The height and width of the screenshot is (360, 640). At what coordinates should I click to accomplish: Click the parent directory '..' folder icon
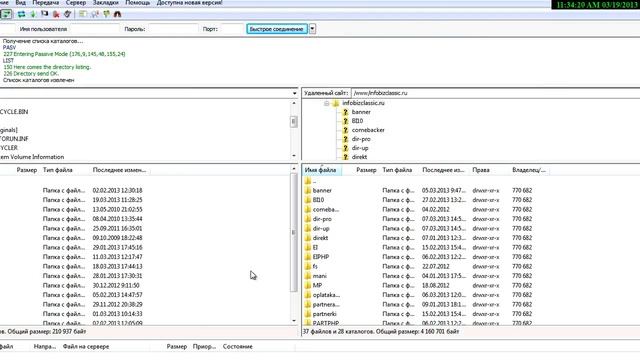[308, 181]
